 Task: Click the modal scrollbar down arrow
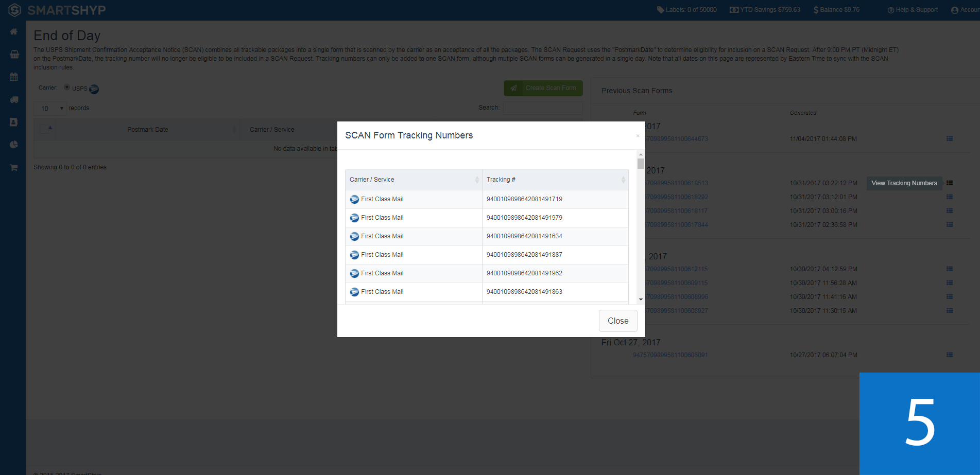pyautogui.click(x=641, y=300)
